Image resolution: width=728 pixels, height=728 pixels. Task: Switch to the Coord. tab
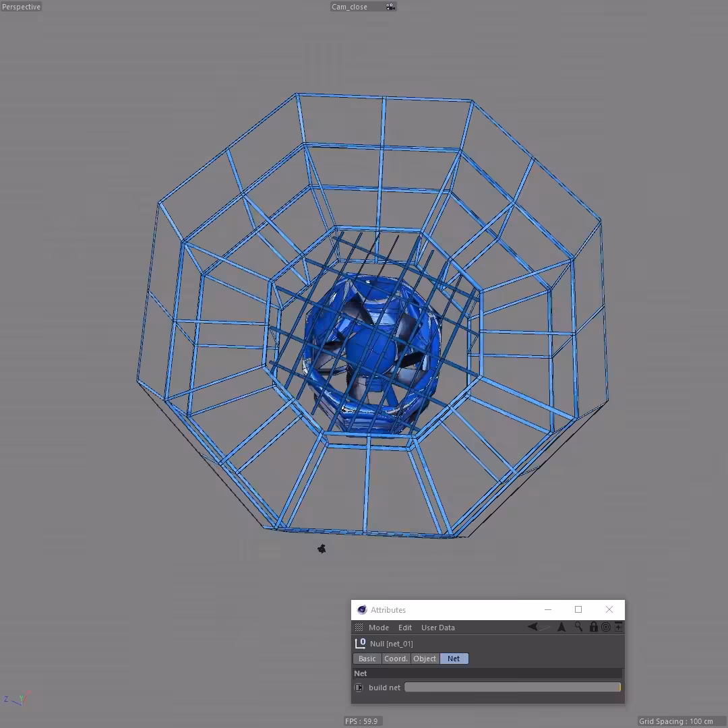point(396,659)
